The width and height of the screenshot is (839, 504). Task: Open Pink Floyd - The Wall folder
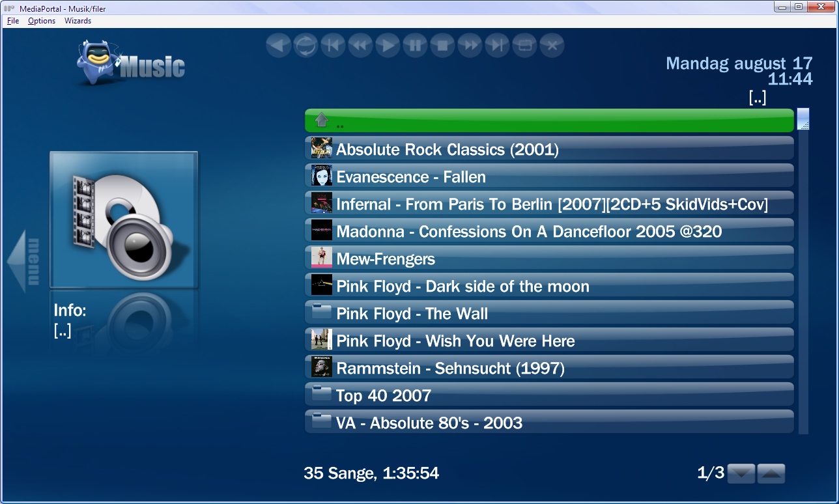549,313
